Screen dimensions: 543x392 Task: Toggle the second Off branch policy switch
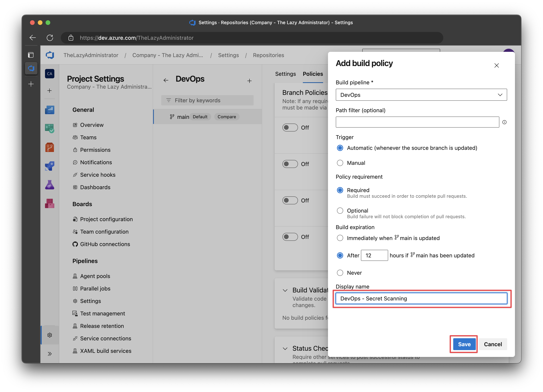coord(290,164)
